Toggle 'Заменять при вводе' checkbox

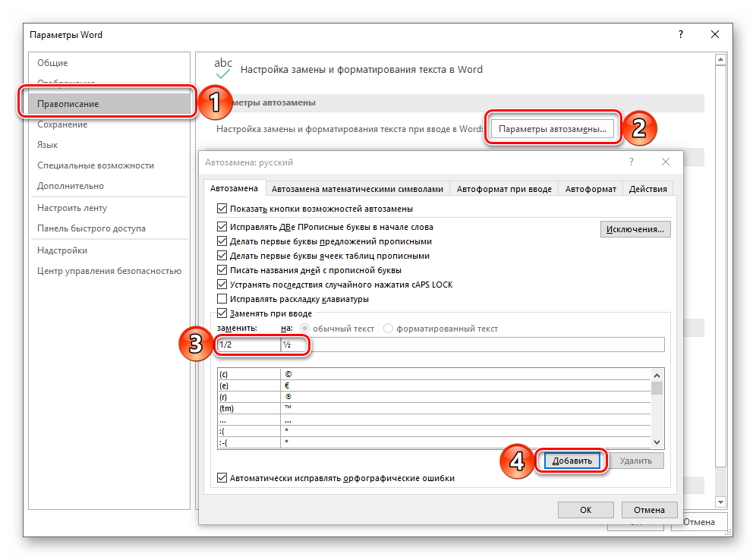222,313
